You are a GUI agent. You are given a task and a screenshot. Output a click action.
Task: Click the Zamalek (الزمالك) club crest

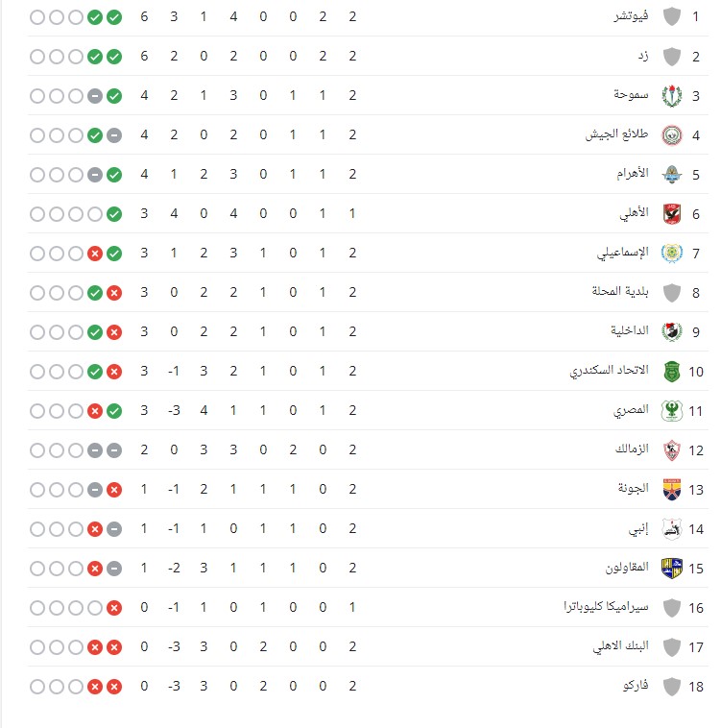click(671, 449)
